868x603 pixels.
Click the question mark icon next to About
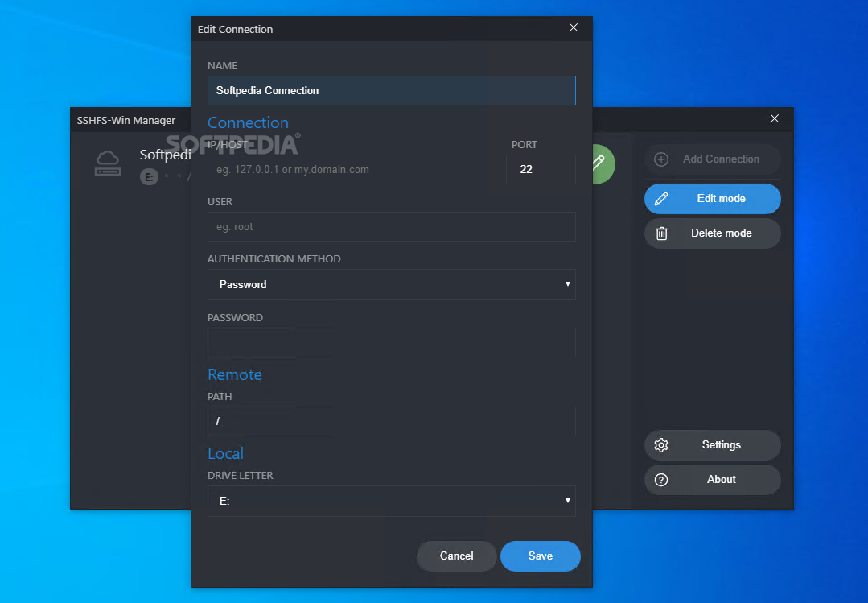click(661, 480)
